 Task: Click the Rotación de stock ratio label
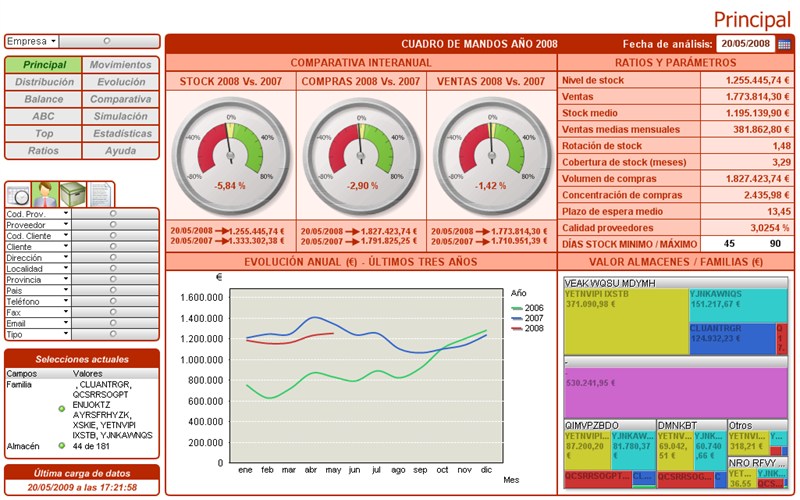[x=602, y=146]
